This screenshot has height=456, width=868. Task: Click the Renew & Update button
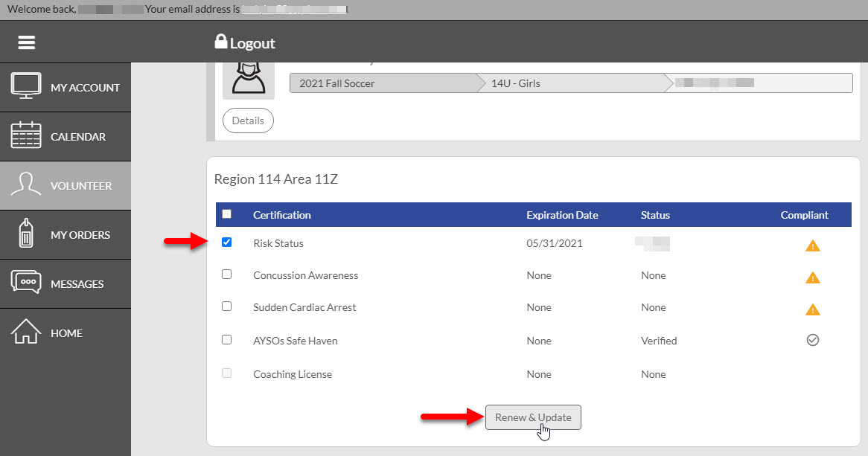point(533,417)
